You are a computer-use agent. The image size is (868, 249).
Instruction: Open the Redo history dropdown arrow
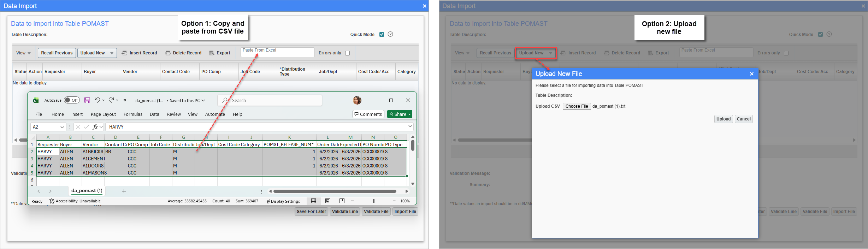[117, 100]
